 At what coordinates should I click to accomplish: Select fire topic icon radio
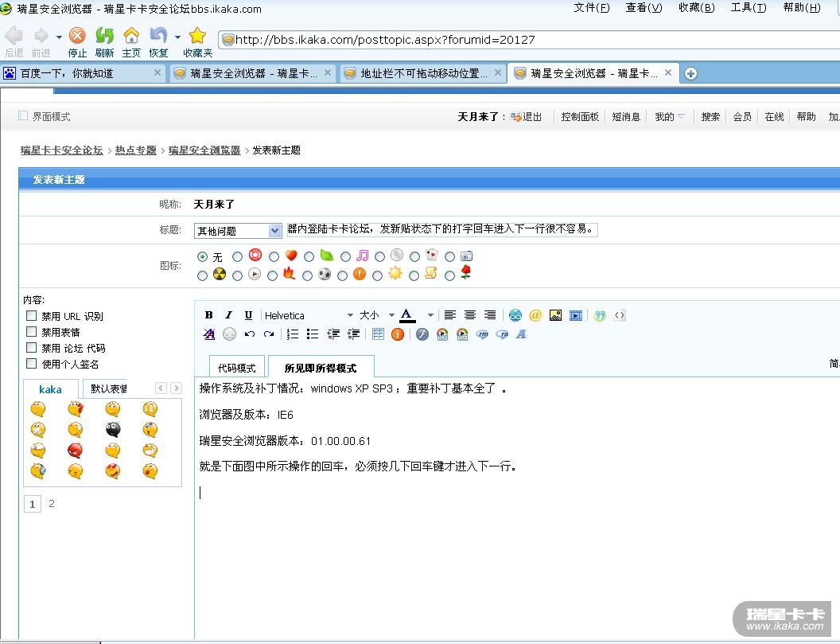click(x=272, y=275)
